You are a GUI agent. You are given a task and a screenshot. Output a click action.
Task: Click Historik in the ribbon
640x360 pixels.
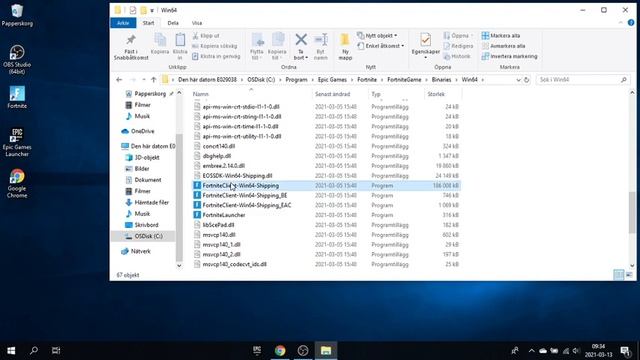coord(457,56)
